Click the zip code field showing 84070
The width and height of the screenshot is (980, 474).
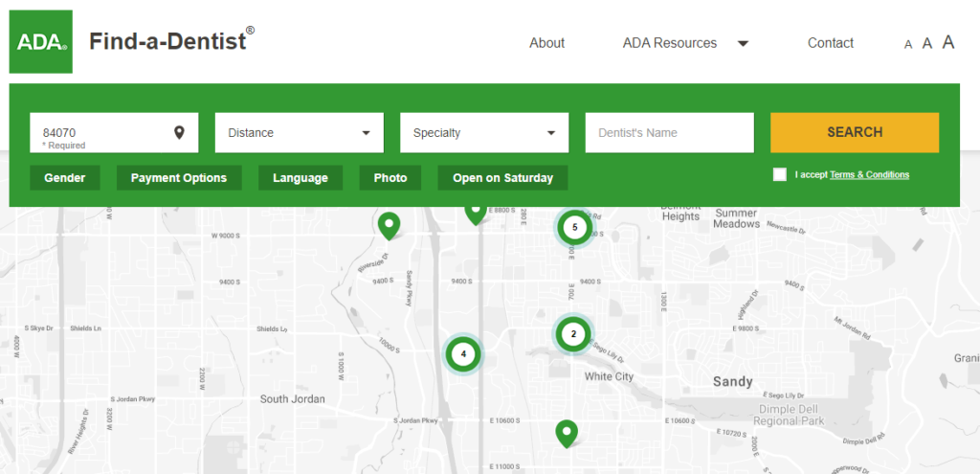coord(114,132)
